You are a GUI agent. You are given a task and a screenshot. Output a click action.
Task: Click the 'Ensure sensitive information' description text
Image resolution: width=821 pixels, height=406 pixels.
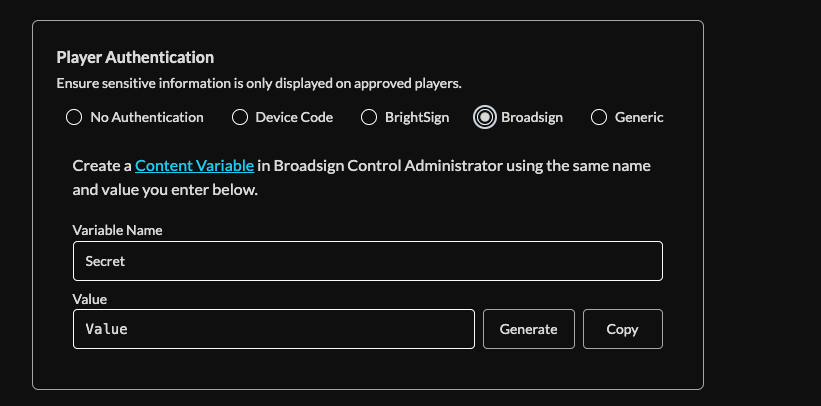click(x=259, y=84)
